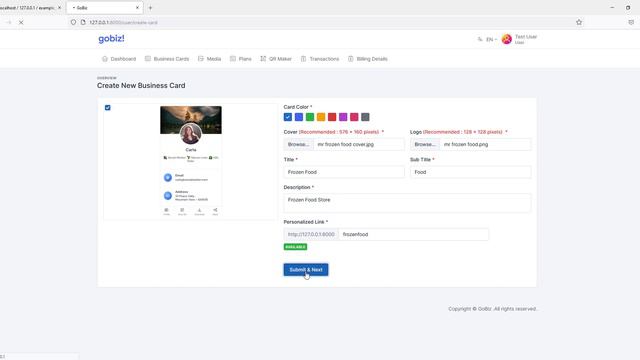Open Billing Details
640x360 pixels.
pyautogui.click(x=367, y=59)
